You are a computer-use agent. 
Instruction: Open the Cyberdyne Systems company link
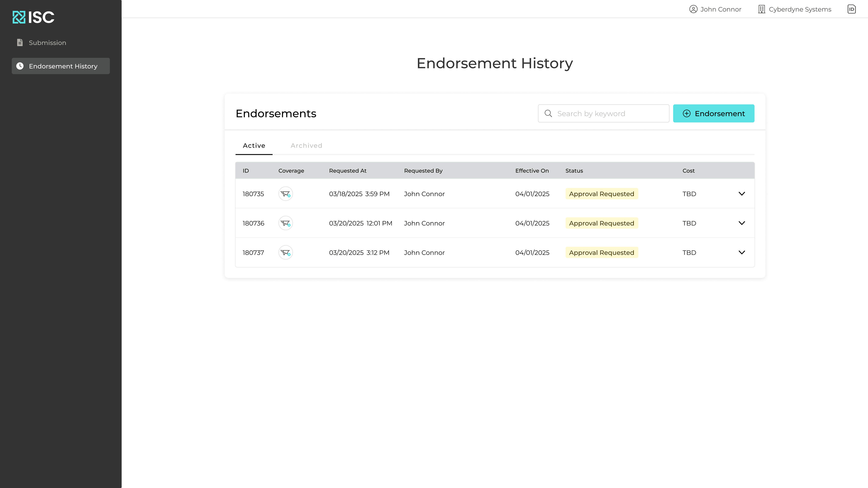(794, 9)
